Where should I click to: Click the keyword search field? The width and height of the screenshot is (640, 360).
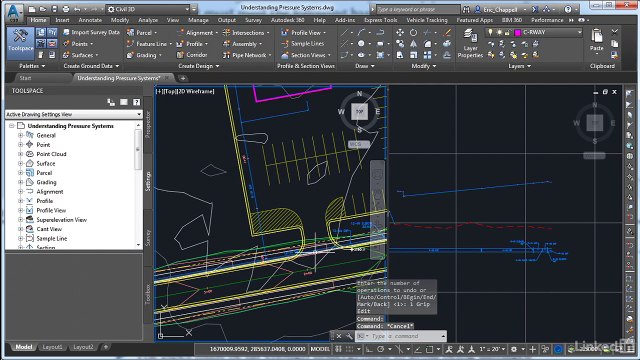[x=418, y=9]
